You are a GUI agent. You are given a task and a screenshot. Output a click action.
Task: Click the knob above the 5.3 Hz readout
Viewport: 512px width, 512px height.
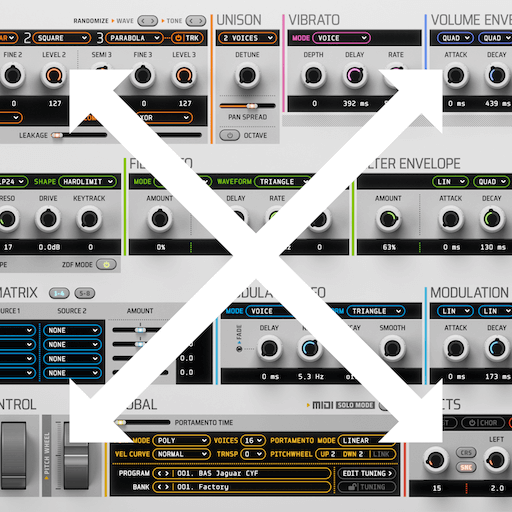click(310, 349)
